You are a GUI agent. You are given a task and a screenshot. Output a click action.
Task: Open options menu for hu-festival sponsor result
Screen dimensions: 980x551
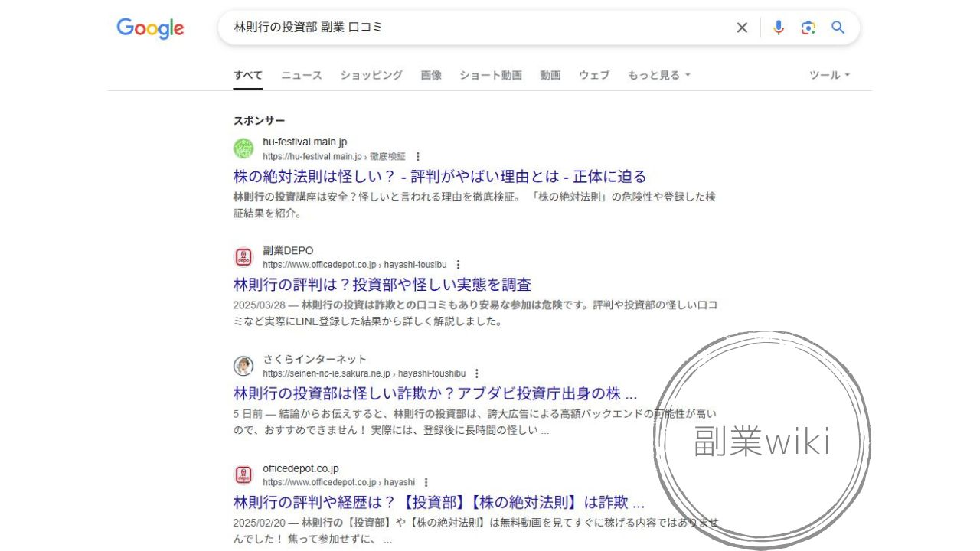click(x=417, y=156)
